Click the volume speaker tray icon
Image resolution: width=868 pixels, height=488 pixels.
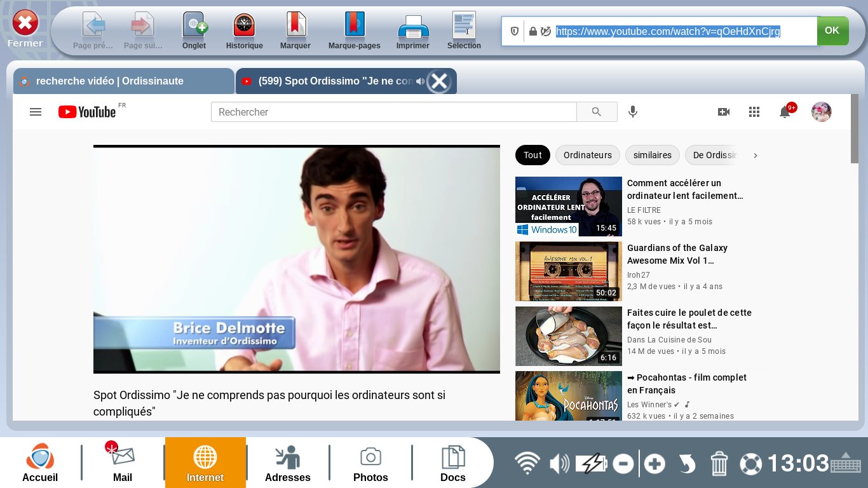[559, 464]
